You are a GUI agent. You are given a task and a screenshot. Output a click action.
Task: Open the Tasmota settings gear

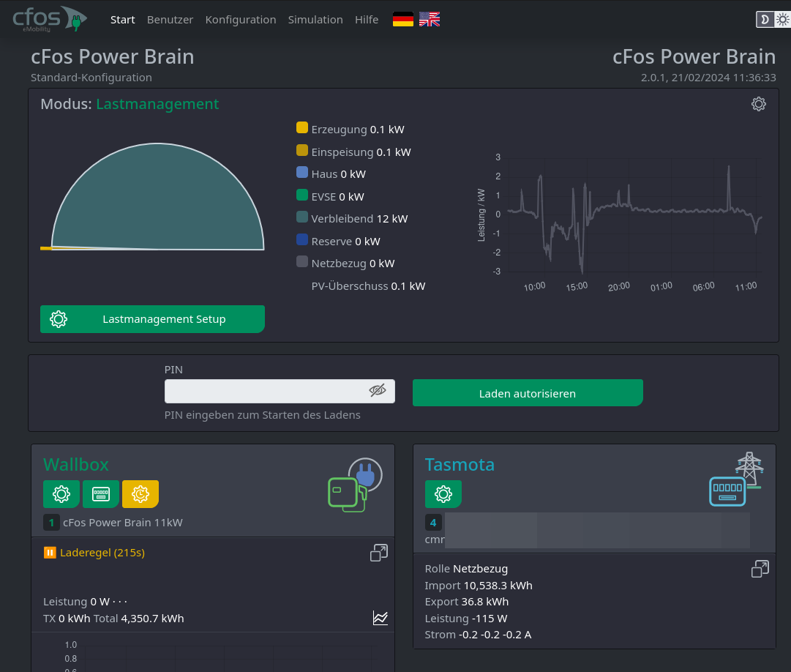coord(443,494)
